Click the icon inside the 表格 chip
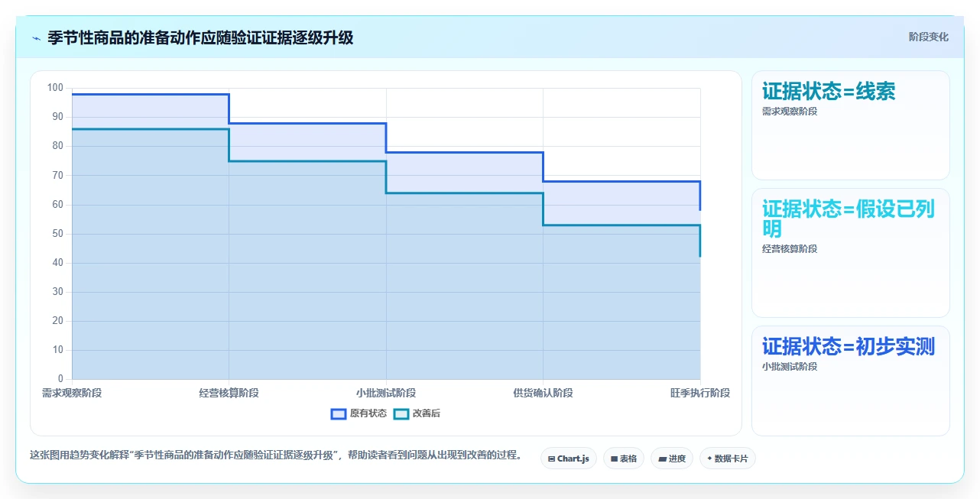This screenshot has height=499, width=980. click(x=614, y=459)
